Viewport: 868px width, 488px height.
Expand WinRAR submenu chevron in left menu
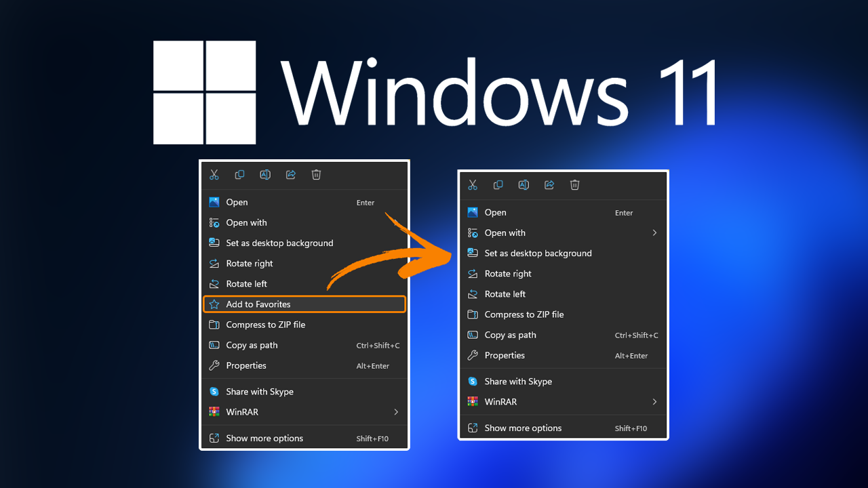tap(396, 412)
